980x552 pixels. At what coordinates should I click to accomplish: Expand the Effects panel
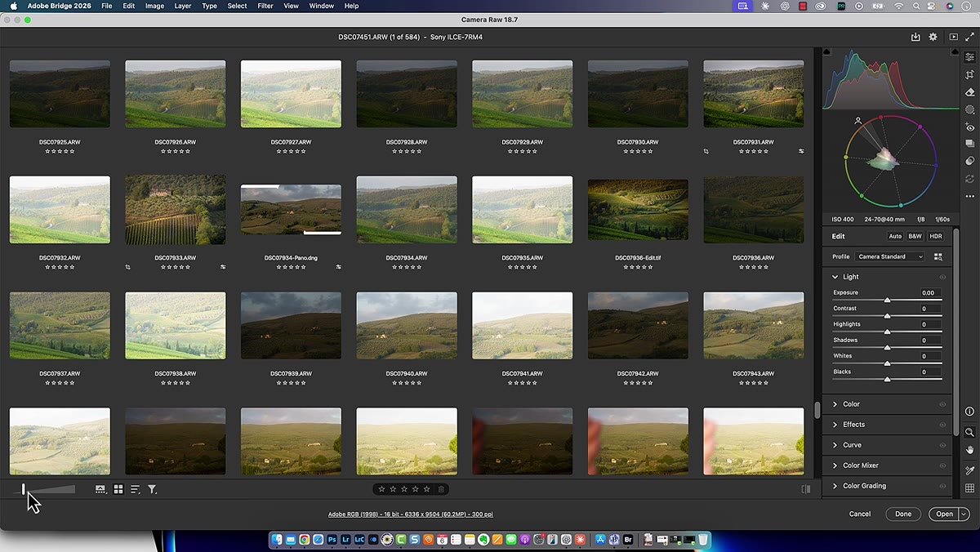point(835,425)
